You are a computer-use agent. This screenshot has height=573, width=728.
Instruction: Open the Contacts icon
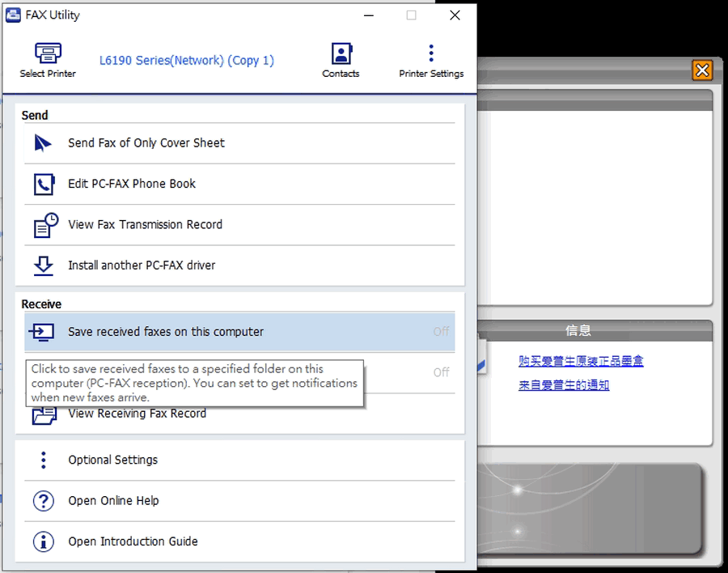(x=341, y=54)
